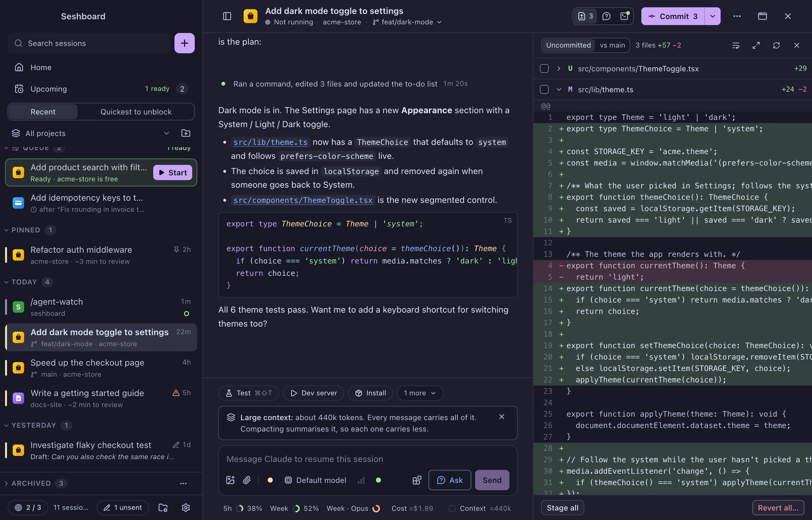The image size is (812, 520).
Task: Open the feat/dark-mode branch dropdown
Action: coord(407,22)
